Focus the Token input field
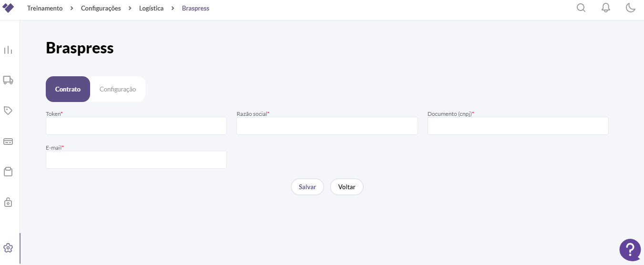Viewport: 644px width, 265px height. (136, 126)
